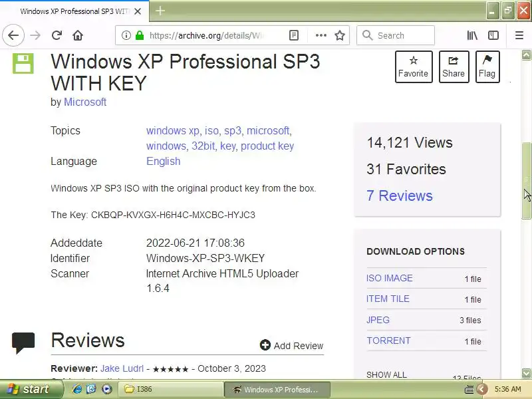This screenshot has height=399, width=532.
Task: Open the Firefox hamburger menu
Action: (519, 35)
